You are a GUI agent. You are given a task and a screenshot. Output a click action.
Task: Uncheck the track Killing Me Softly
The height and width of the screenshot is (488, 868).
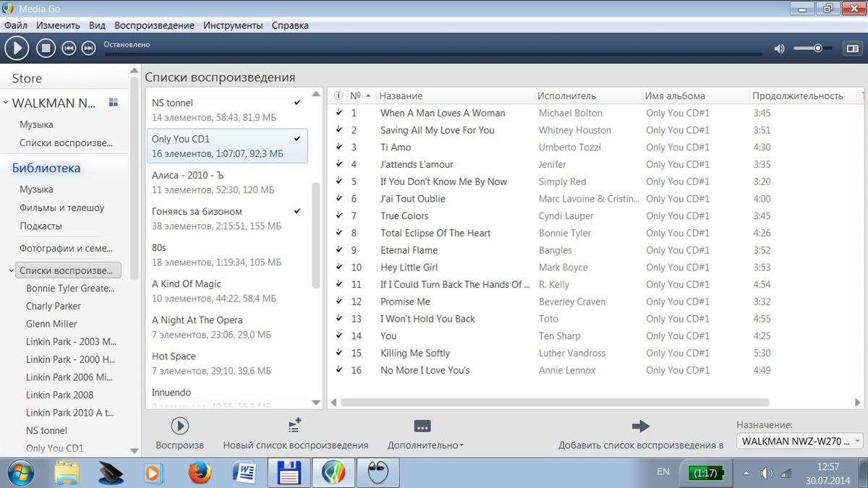coord(339,353)
